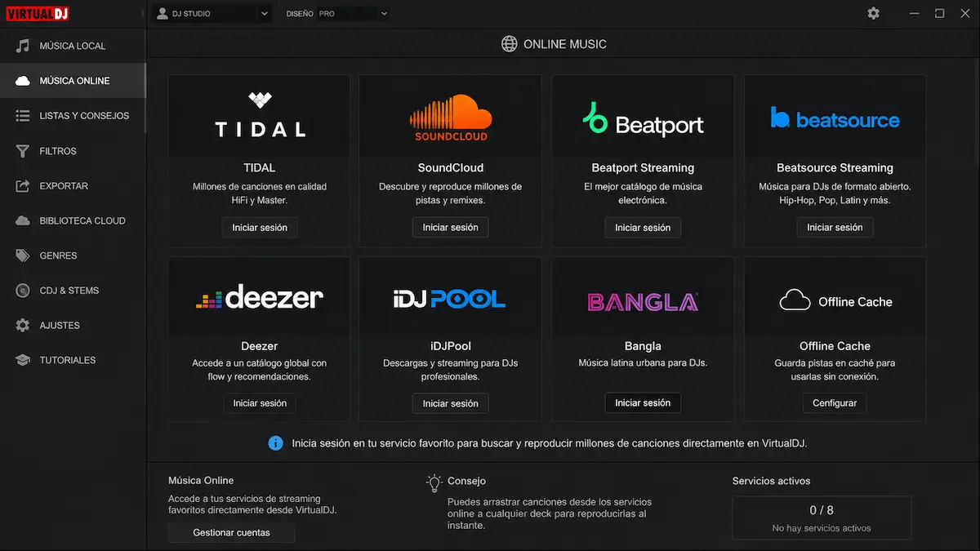This screenshot has height=551, width=980.
Task: Click the gear icon beside Ajustes
Action: (23, 325)
